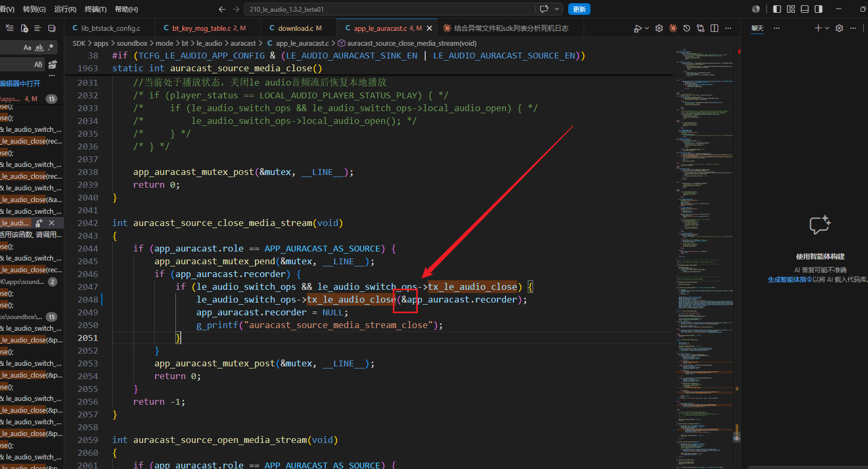
Task: Click the 生成智能体指令 link
Action: [790, 280]
